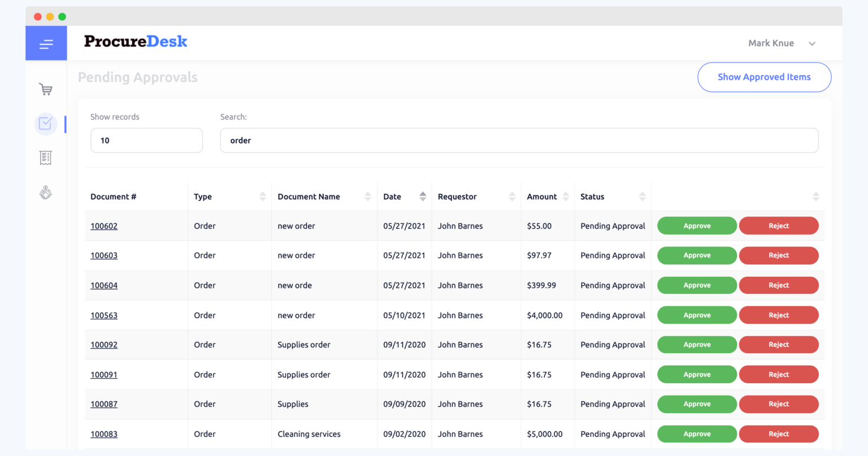Select the shopping cart icon in the sidebar
This screenshot has width=868, height=456.
[46, 89]
